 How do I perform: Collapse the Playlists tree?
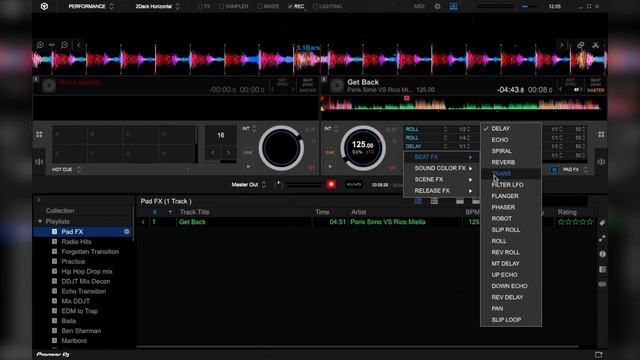40,221
